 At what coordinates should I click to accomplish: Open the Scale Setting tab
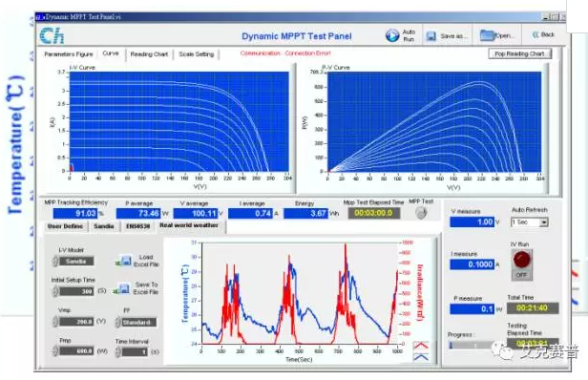click(x=196, y=54)
